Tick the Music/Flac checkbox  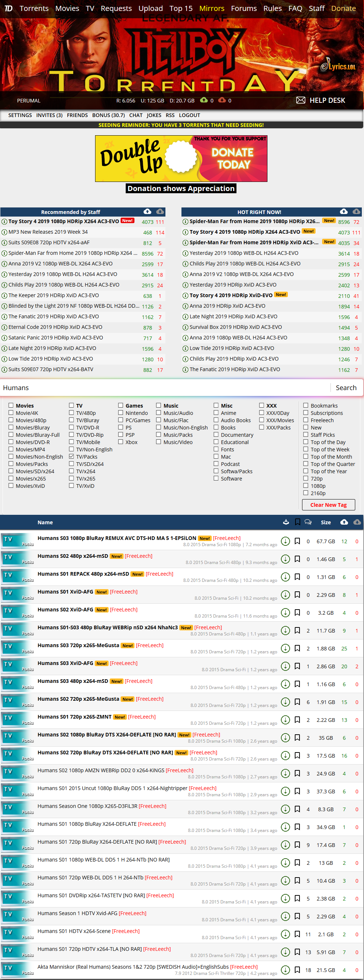[158, 420]
